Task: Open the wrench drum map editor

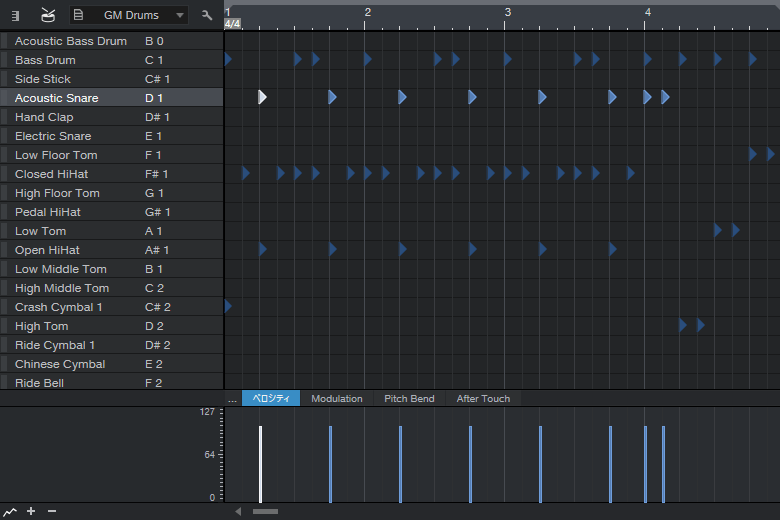Action: click(207, 15)
